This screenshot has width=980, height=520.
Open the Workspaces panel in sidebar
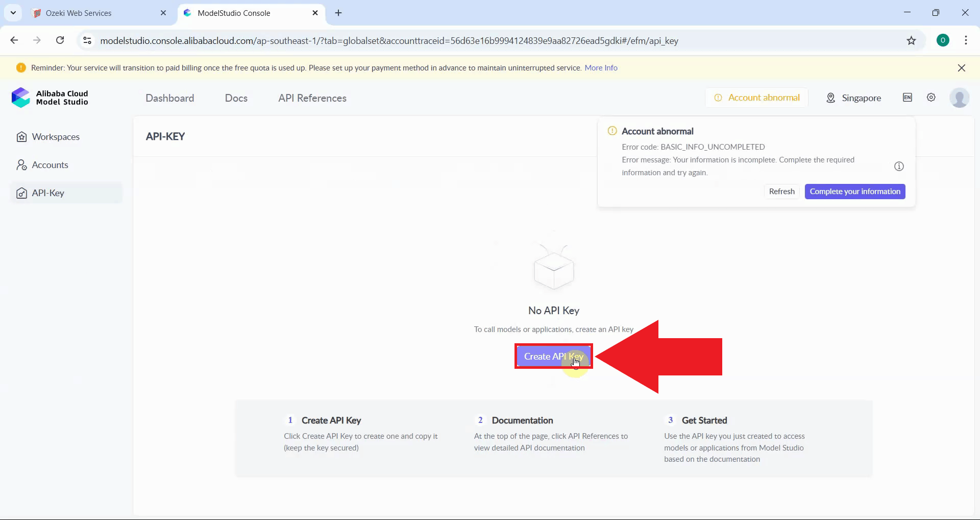coord(56,136)
